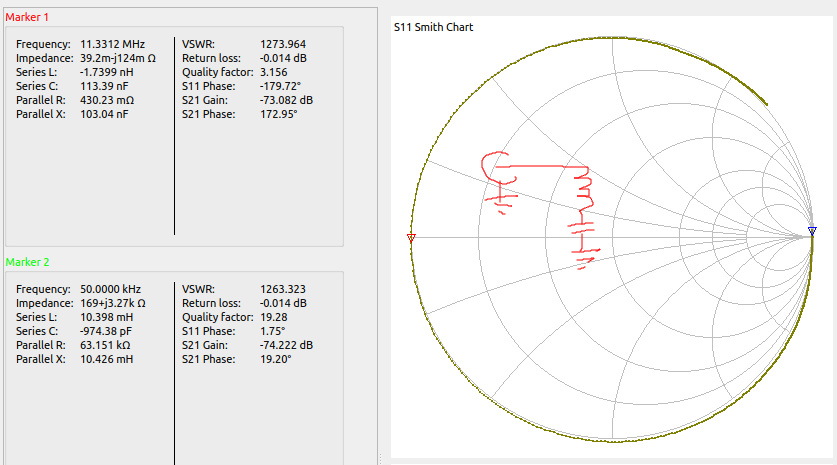Click the blue marker triangle at chart's right edge

click(x=812, y=231)
